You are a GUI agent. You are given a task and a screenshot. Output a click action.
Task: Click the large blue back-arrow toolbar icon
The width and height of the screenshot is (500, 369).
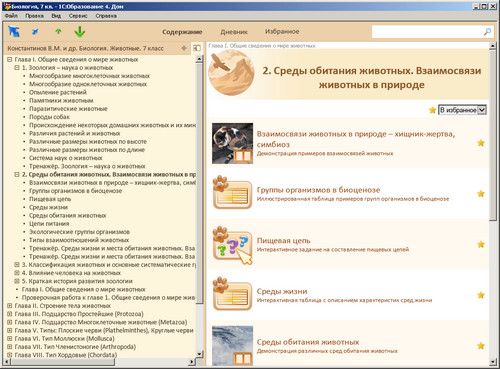[x=14, y=32]
